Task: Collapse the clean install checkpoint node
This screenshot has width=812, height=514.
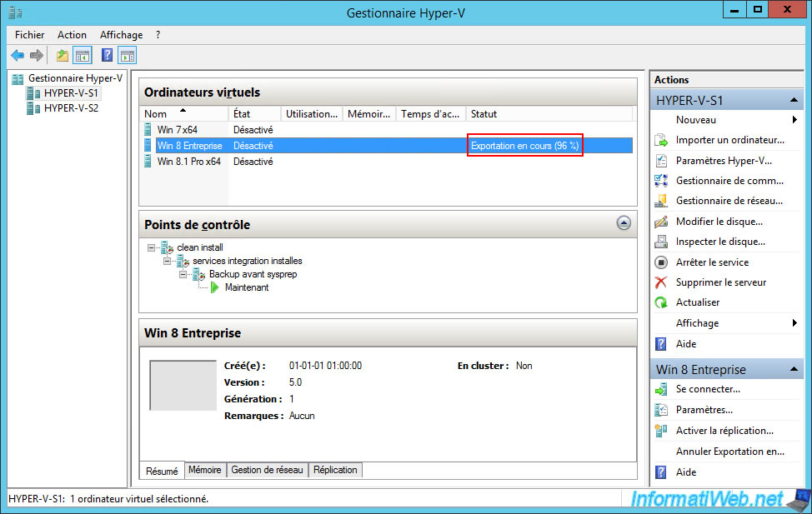Action: (151, 248)
